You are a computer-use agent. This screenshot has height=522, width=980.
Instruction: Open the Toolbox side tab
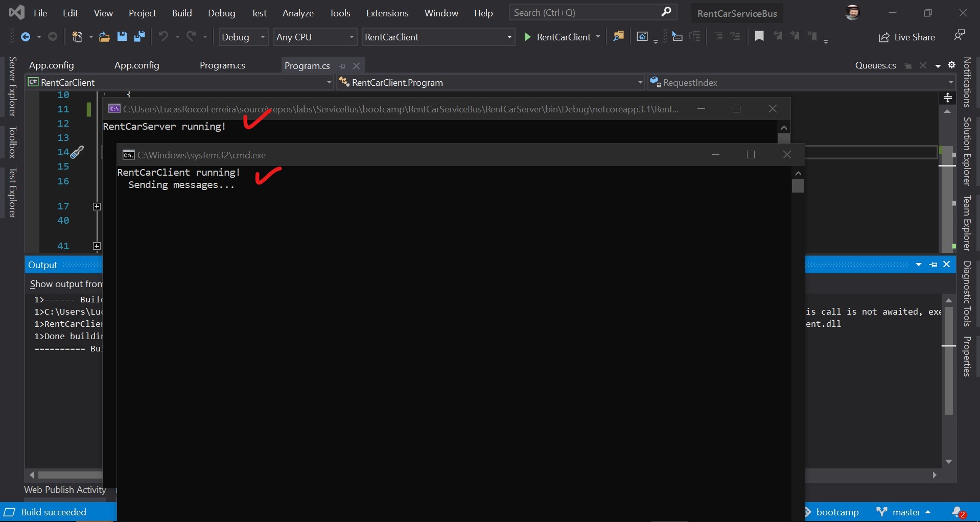tap(13, 143)
